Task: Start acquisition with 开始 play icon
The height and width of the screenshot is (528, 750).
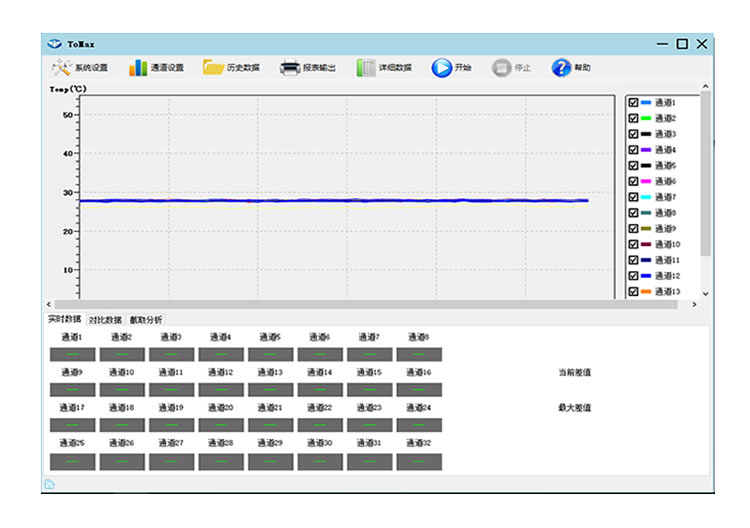Action: [441, 68]
